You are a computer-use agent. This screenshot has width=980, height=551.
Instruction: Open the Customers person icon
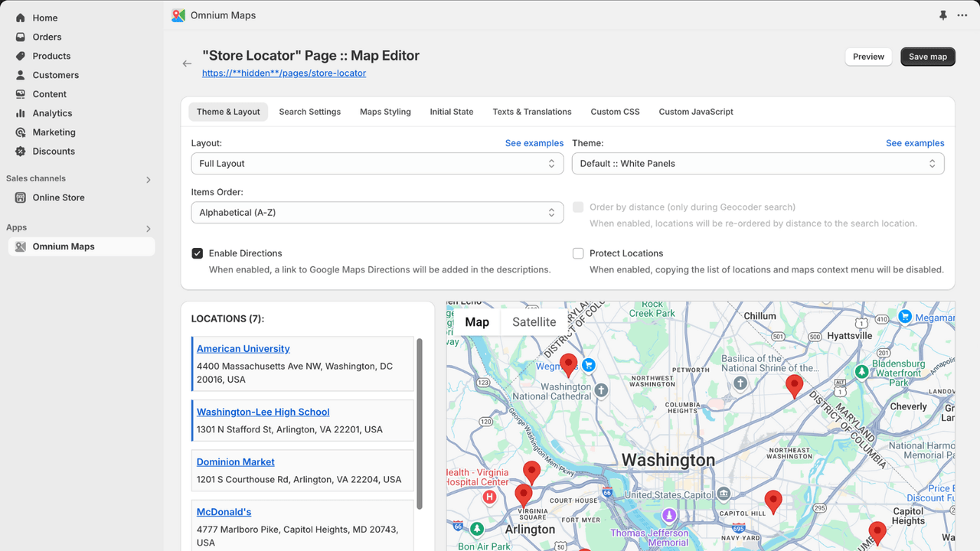[x=21, y=75]
